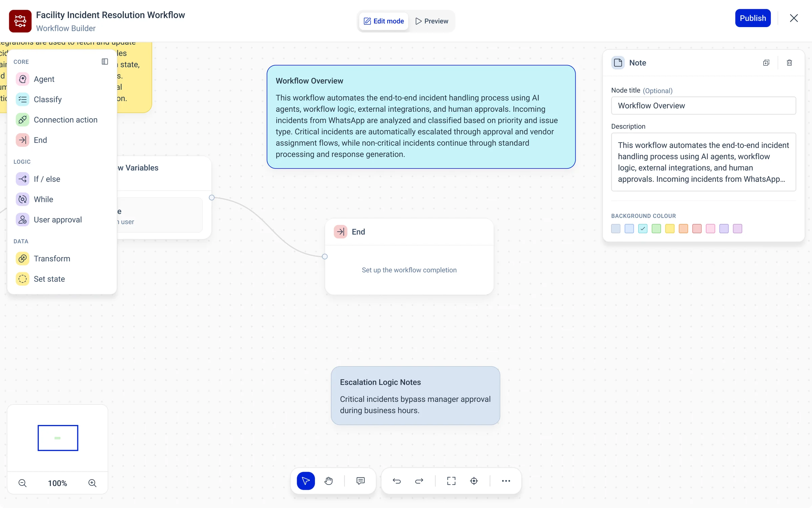Fit the workflow to screen
Screen dimensions: 812x508
(451, 481)
